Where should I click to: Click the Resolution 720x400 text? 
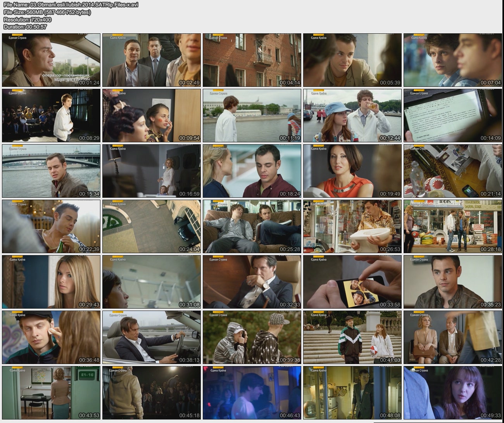click(28, 19)
